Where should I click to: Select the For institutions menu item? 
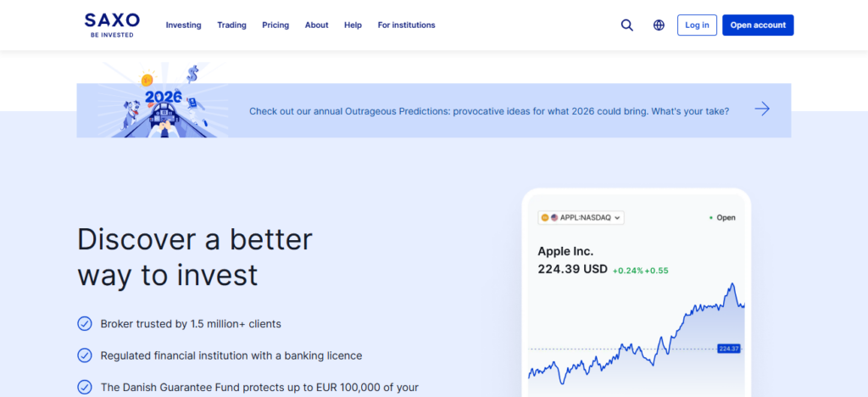[406, 25]
